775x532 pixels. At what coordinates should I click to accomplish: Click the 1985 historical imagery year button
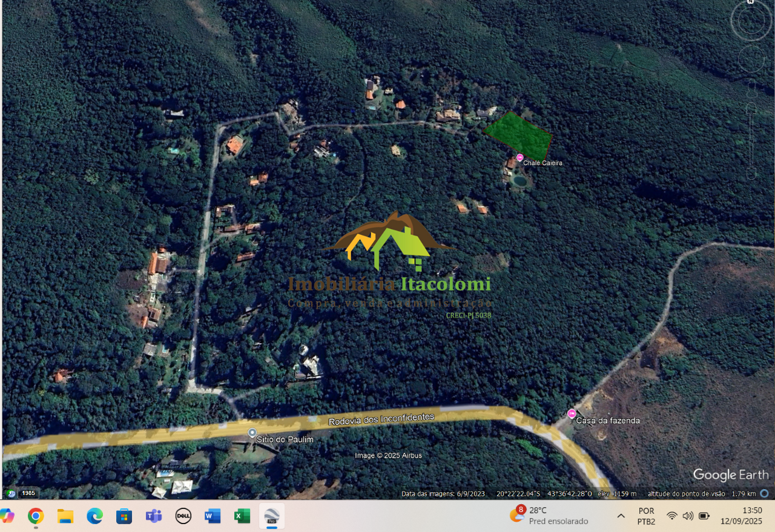[28, 493]
